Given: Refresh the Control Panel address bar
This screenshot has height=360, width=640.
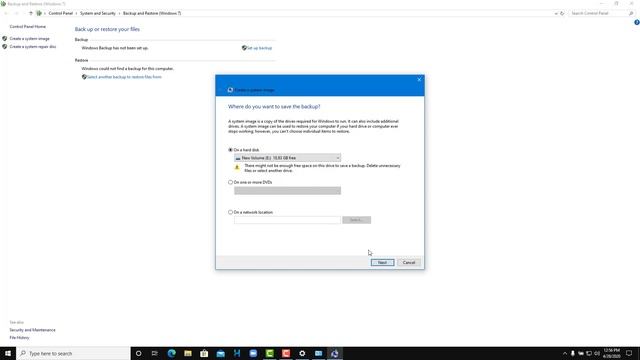Looking at the screenshot, I should click(562, 13).
